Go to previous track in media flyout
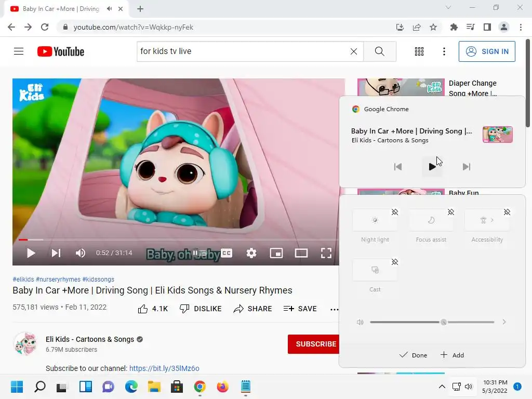The image size is (532, 399). [397, 167]
